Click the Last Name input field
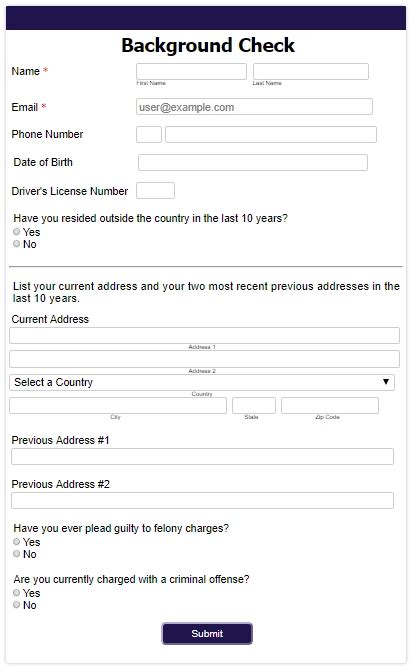415x671 pixels. tap(311, 71)
